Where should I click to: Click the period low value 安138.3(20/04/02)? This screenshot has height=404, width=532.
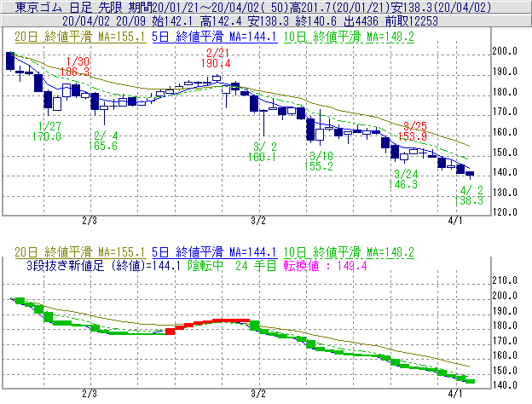(x=442, y=7)
